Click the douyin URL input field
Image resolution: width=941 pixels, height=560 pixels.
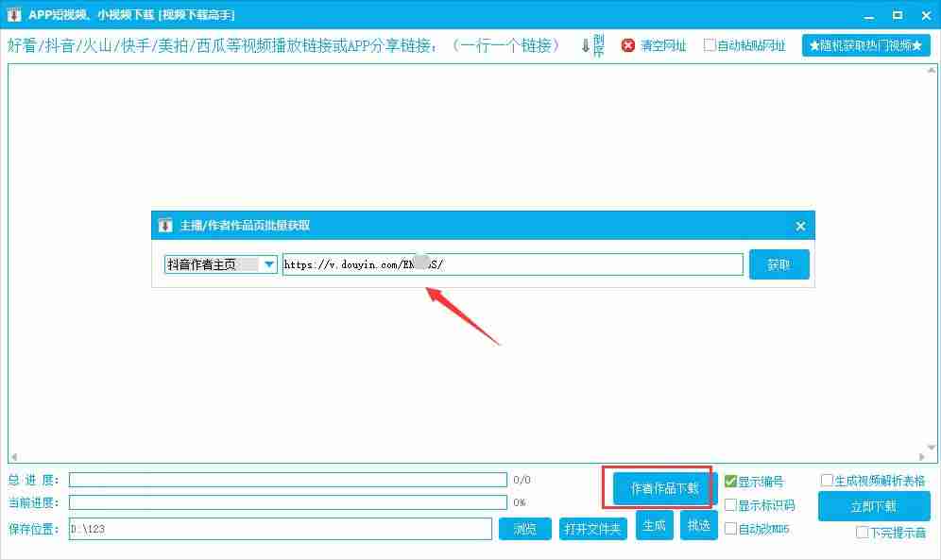pyautogui.click(x=512, y=264)
